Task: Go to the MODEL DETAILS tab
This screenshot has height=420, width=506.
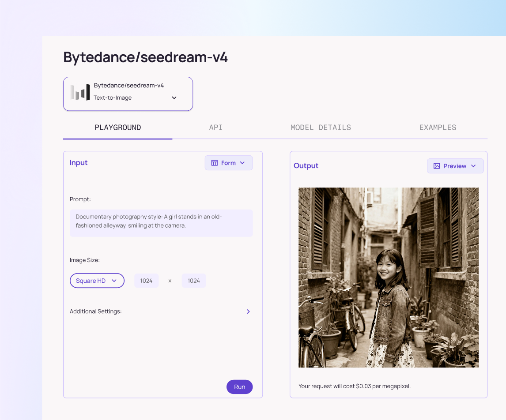Action: [321, 127]
